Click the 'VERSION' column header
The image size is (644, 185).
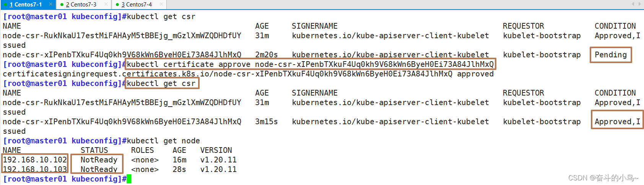(216, 150)
